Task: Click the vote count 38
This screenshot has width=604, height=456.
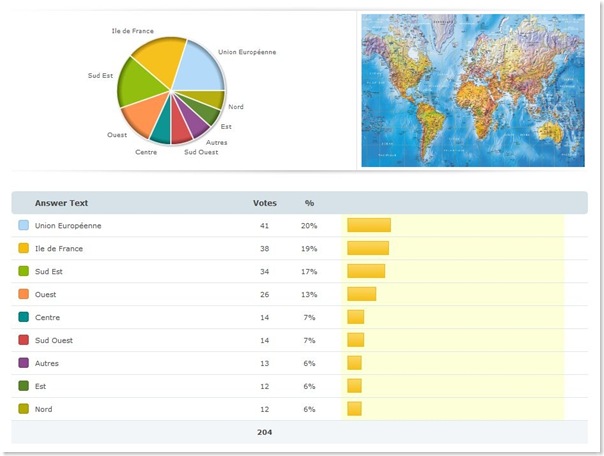Action: pos(264,248)
